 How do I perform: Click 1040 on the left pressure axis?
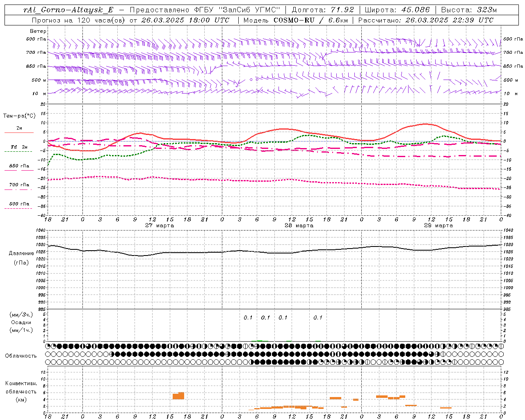[40, 231]
